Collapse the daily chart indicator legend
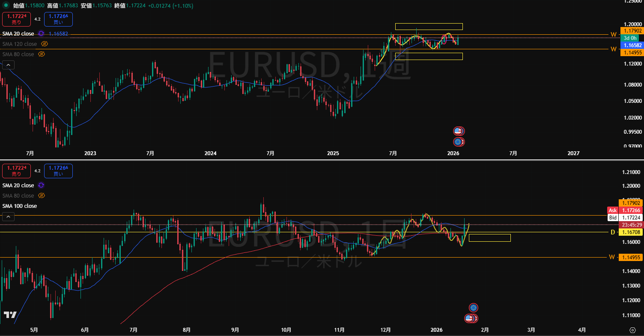The image size is (644, 336). pos(8,216)
